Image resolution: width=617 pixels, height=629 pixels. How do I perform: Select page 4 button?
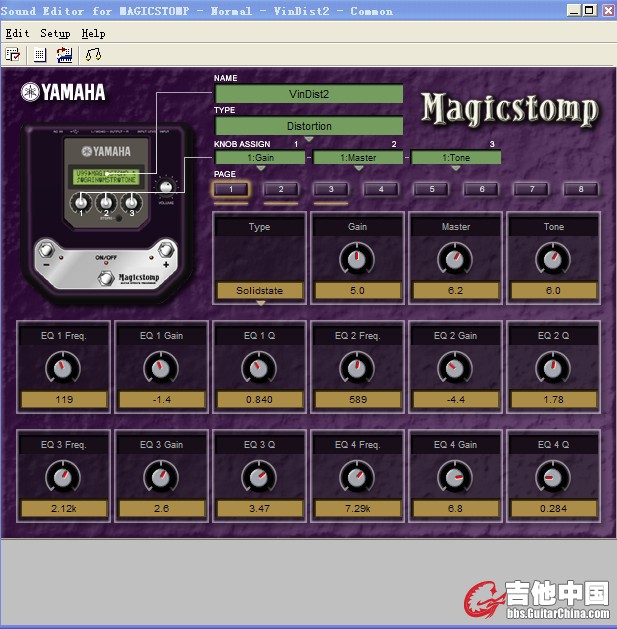click(381, 189)
